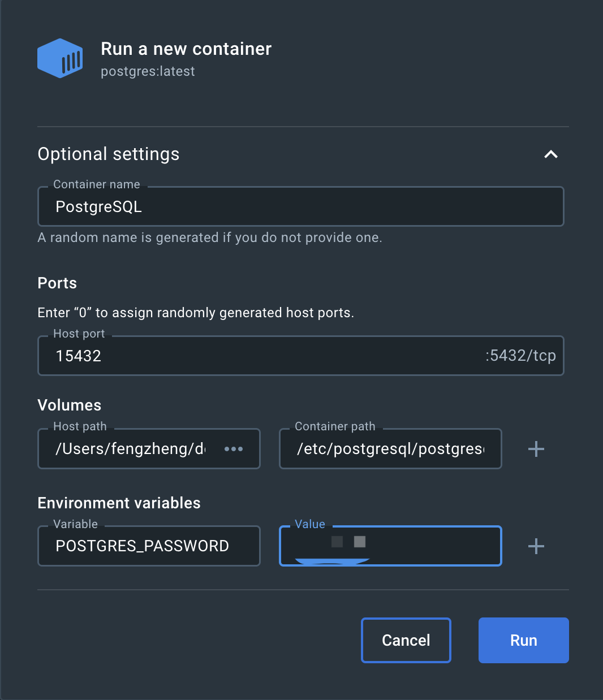Add another environment variable with plus icon
Viewport: 603px width, 700px height.
coord(536,546)
